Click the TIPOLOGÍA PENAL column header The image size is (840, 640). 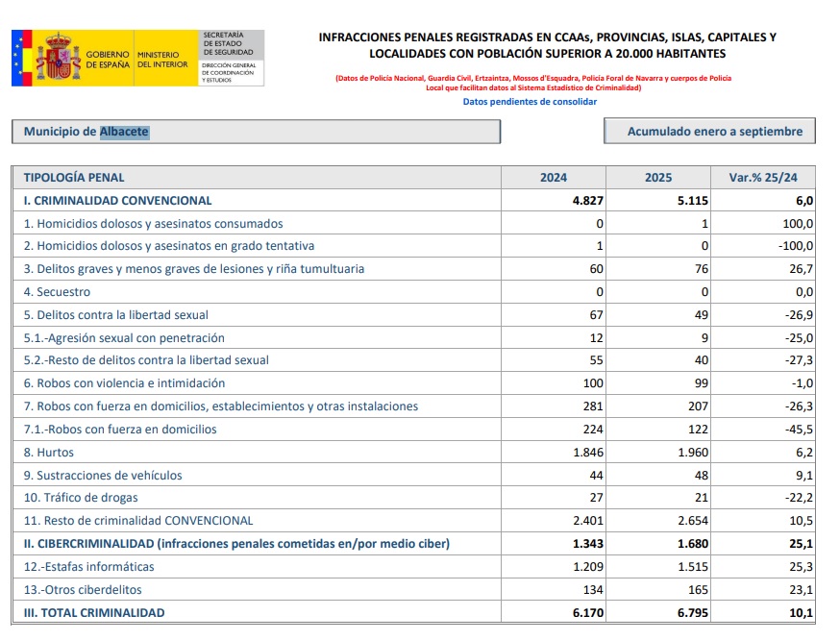pyautogui.click(x=74, y=178)
